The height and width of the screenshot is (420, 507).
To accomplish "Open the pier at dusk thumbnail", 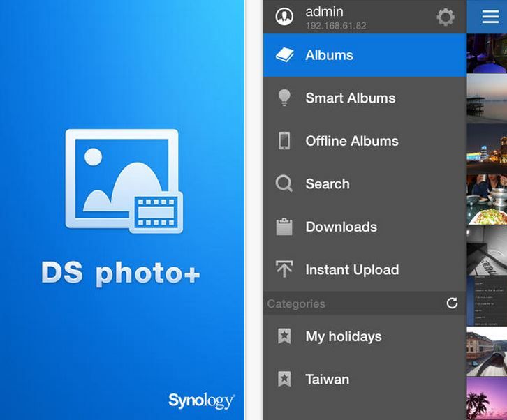I will tap(487, 98).
